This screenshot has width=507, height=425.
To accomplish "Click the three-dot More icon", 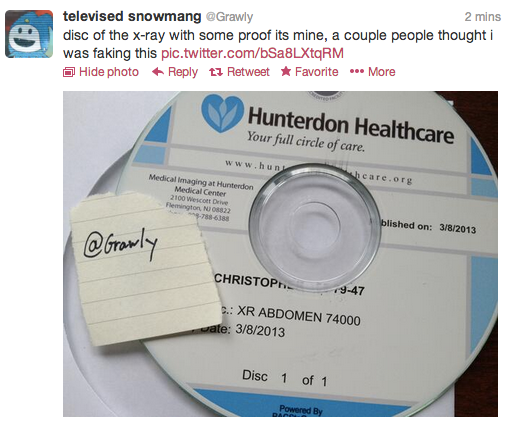I will [357, 72].
